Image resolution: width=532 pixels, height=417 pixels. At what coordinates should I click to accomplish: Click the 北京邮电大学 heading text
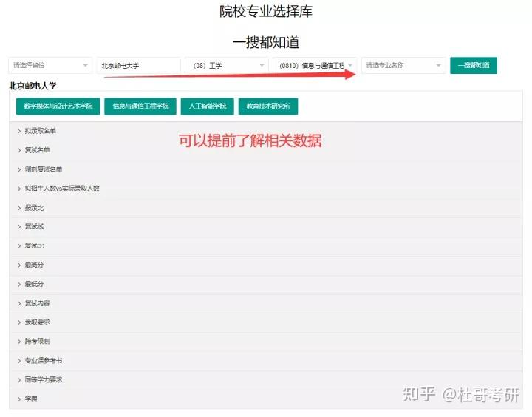(x=33, y=86)
